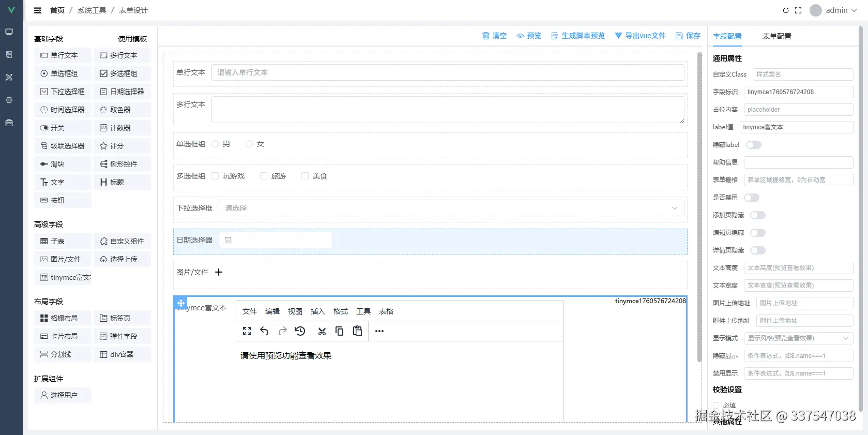Open the 编辑 menu in editor
Image resolution: width=868 pixels, height=435 pixels.
pos(272,311)
